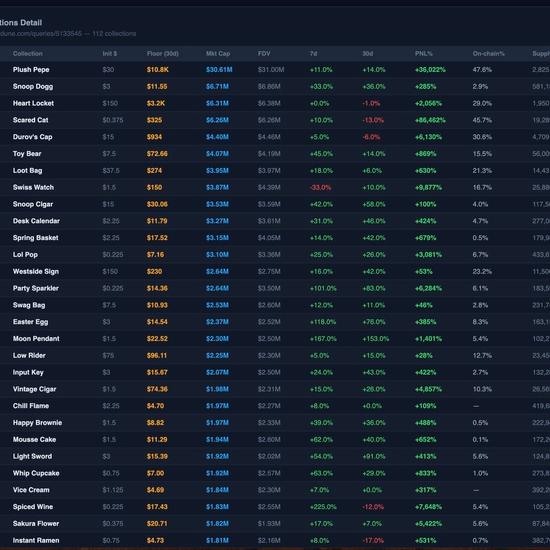550x550 pixels.
Task: Open the dune.com queries source link
Action: (x=41, y=34)
